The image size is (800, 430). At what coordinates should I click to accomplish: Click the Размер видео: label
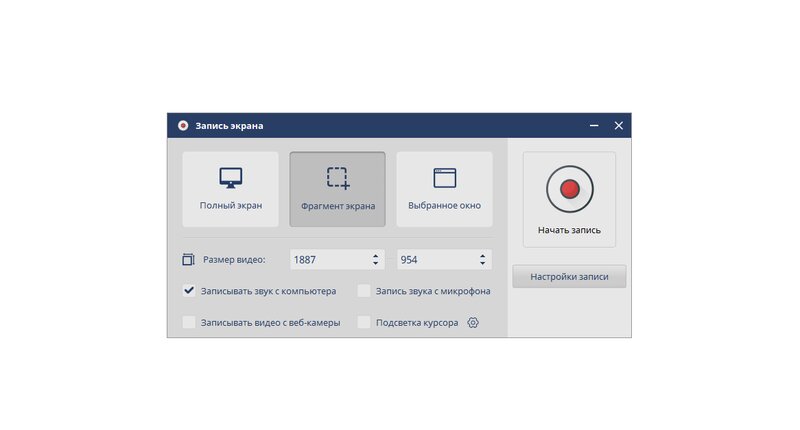point(234,260)
